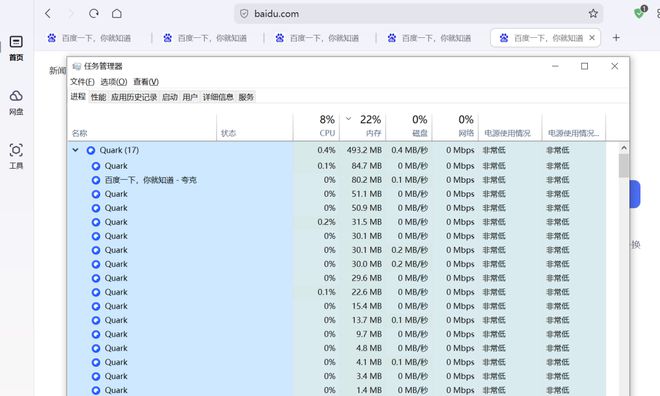The image size is (660, 396).
Task: Select the Quark process using 51.1 MB
Action: tap(337, 194)
